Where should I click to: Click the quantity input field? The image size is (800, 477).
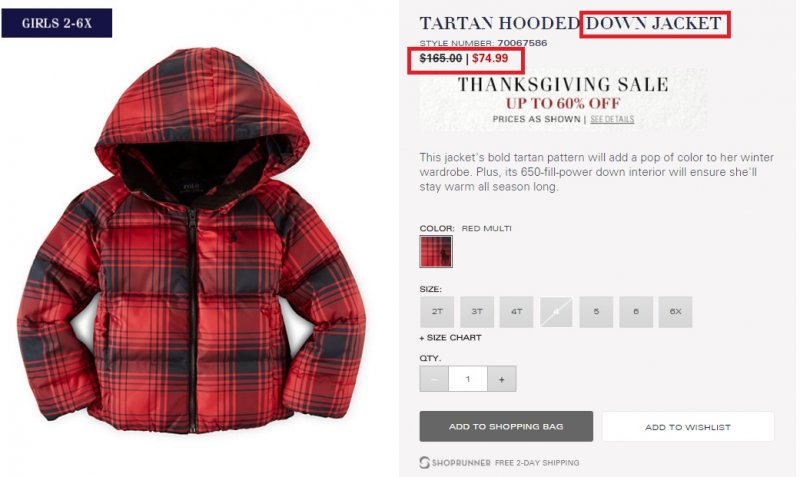(x=468, y=379)
